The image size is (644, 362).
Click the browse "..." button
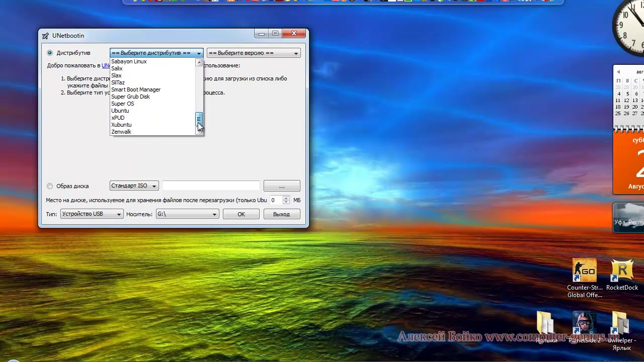click(282, 186)
